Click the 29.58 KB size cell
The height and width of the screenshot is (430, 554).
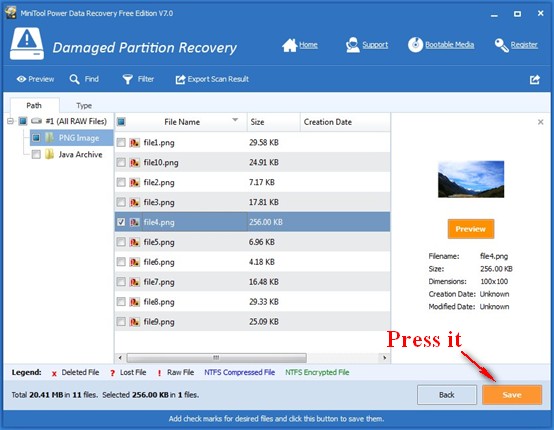(264, 142)
